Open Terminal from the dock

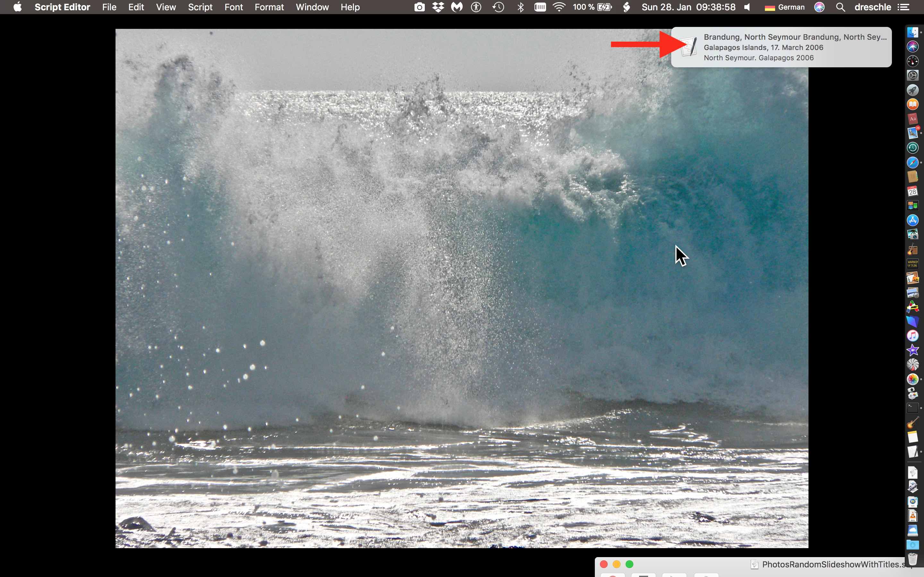[912, 408]
